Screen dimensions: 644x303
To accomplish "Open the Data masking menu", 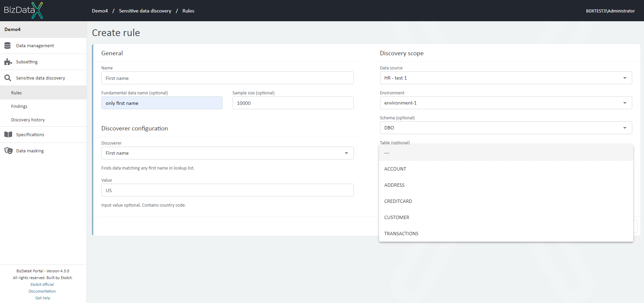I will [43, 151].
